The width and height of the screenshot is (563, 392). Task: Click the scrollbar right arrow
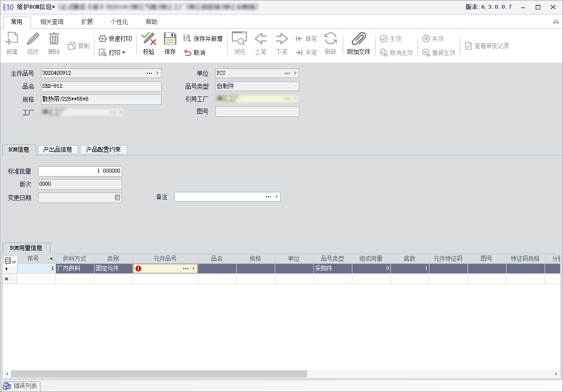tap(556, 374)
